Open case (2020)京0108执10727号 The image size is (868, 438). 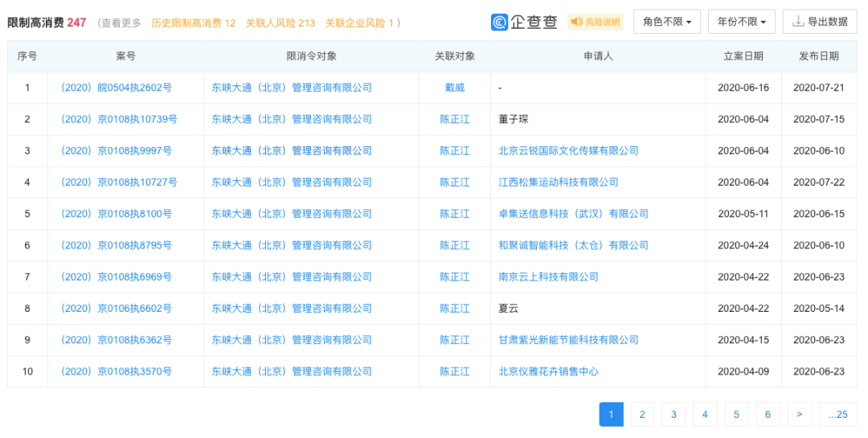119,182
